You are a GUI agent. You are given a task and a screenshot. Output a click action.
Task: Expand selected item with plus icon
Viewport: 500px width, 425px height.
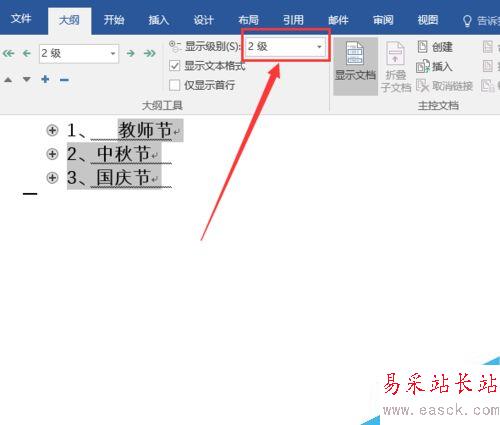coord(45,79)
